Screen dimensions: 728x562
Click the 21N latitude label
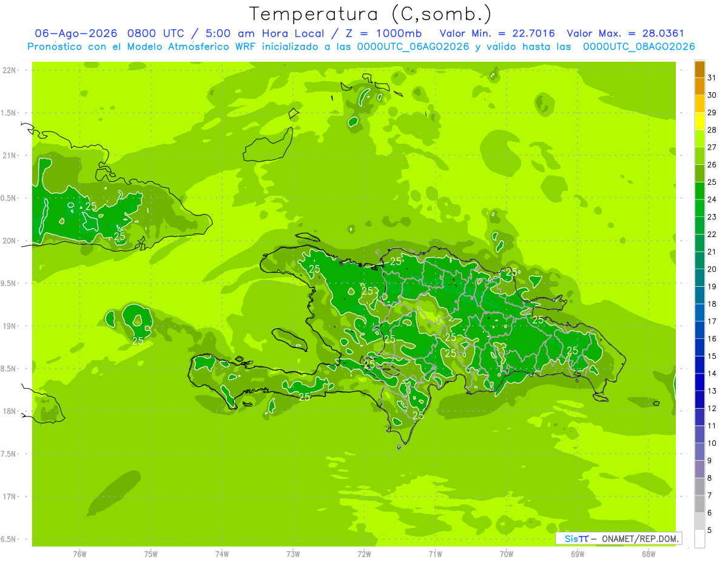pyautogui.click(x=10, y=156)
